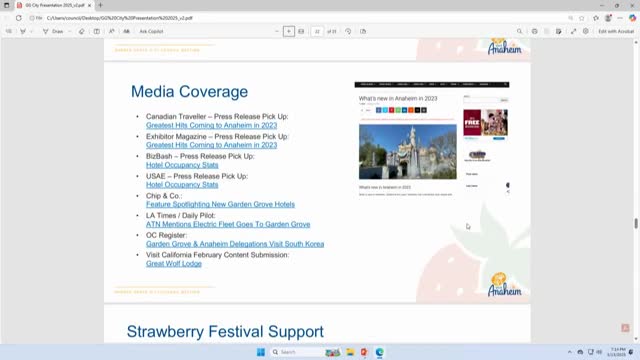Reload the PDF page

pyautogui.click(x=19, y=18)
